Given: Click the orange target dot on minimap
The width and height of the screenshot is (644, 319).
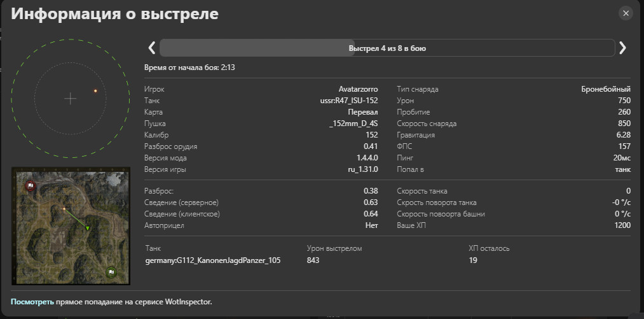Looking at the screenshot, I should pos(64,208).
